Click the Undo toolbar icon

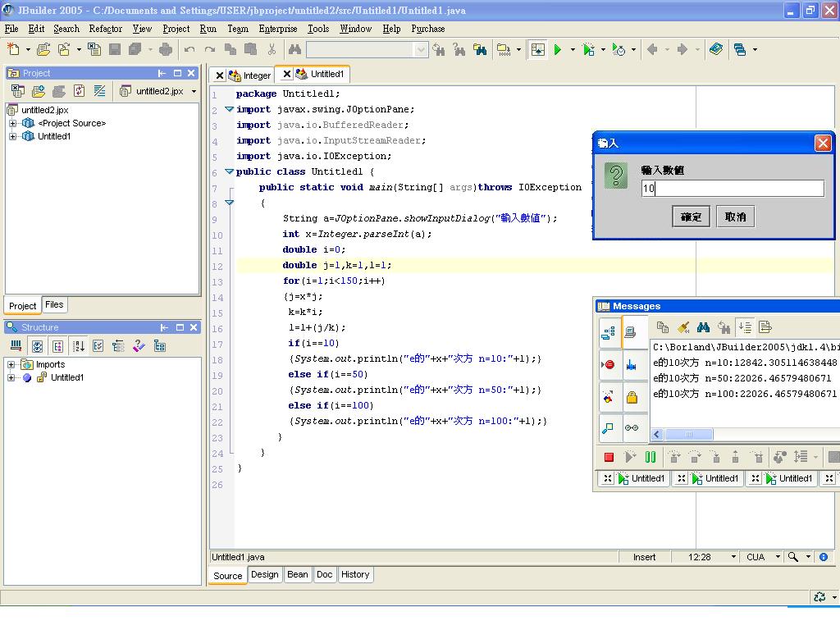[189, 50]
